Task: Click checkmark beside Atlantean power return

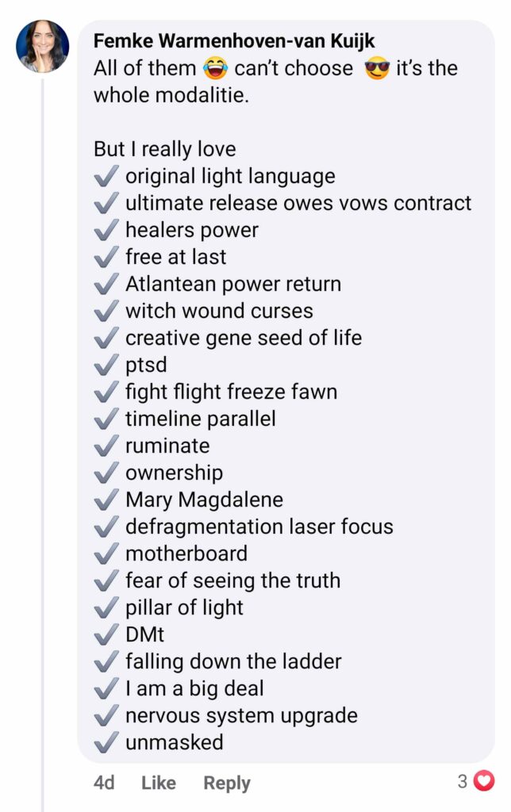Action: pos(106,284)
